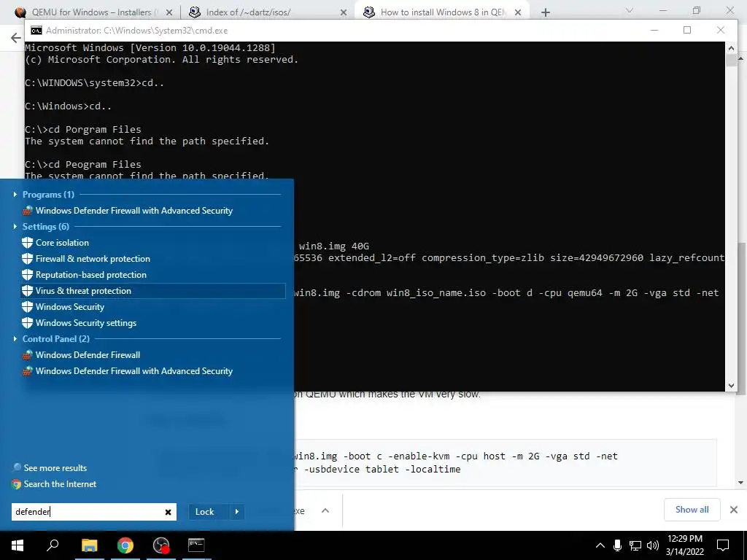747x560 pixels.
Task: Open the recording app taskbar icon
Action: (161, 545)
